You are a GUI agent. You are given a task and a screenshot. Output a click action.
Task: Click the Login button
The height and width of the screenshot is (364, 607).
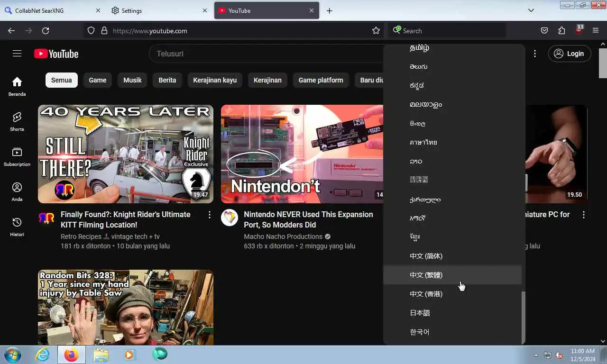tap(569, 54)
